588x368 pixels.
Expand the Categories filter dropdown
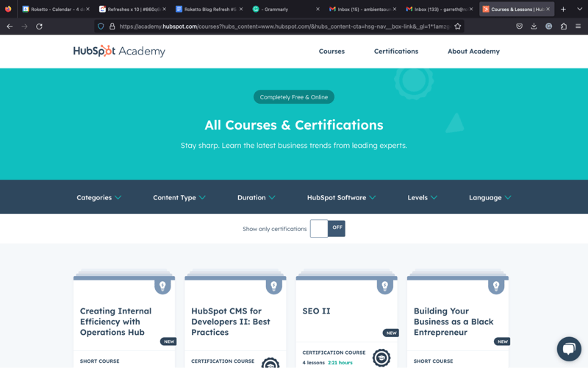(98, 197)
